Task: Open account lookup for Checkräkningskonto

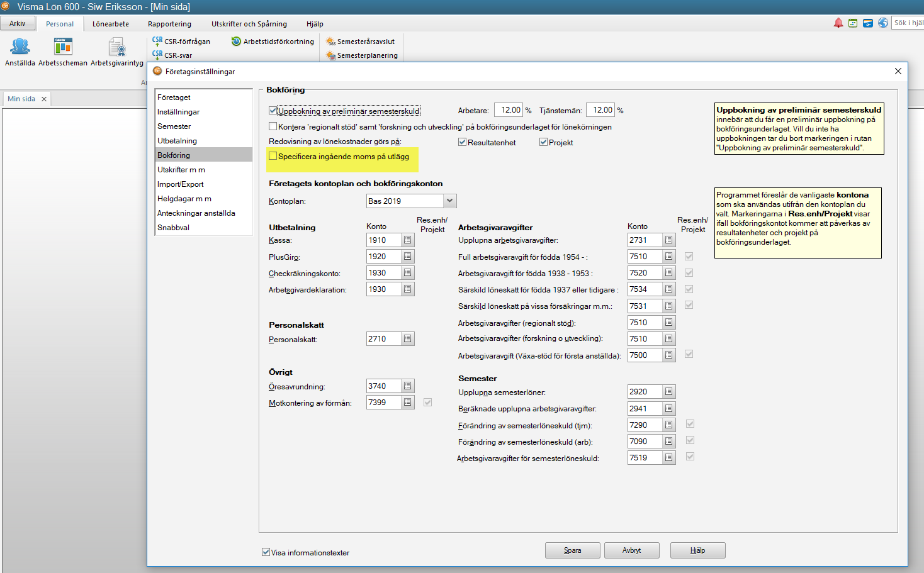Action: [408, 273]
